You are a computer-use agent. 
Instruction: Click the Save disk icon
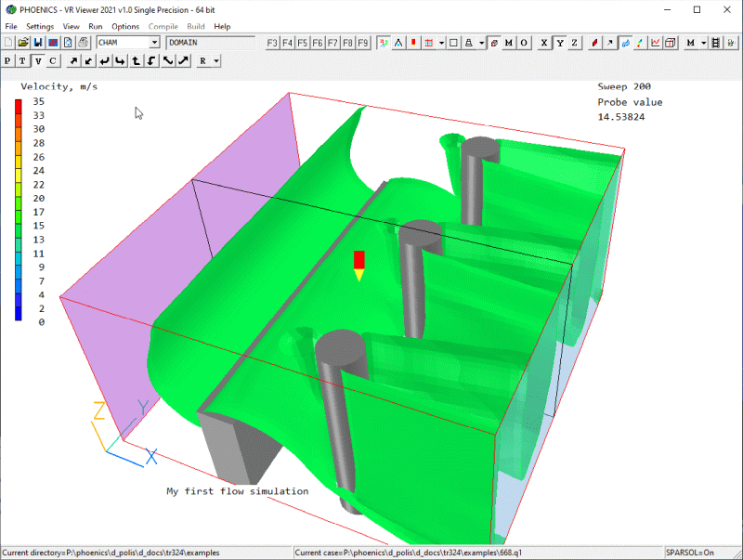coord(38,43)
